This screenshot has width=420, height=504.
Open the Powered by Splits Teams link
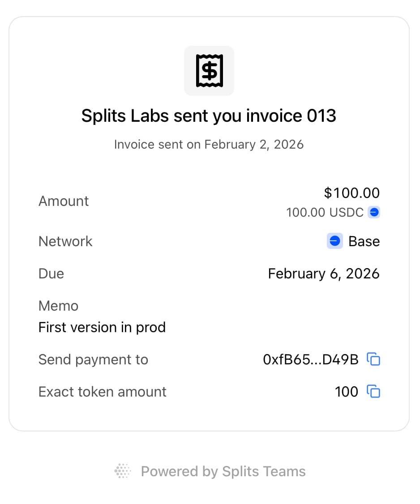[223, 471]
